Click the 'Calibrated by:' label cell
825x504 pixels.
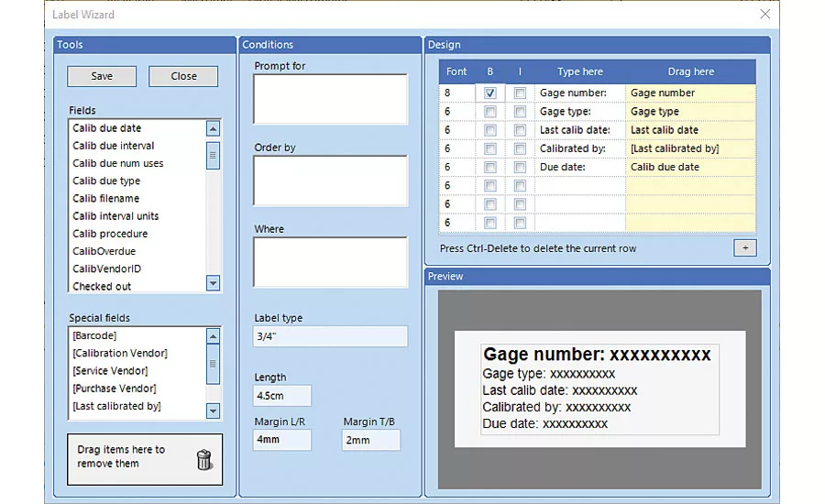tap(580, 148)
